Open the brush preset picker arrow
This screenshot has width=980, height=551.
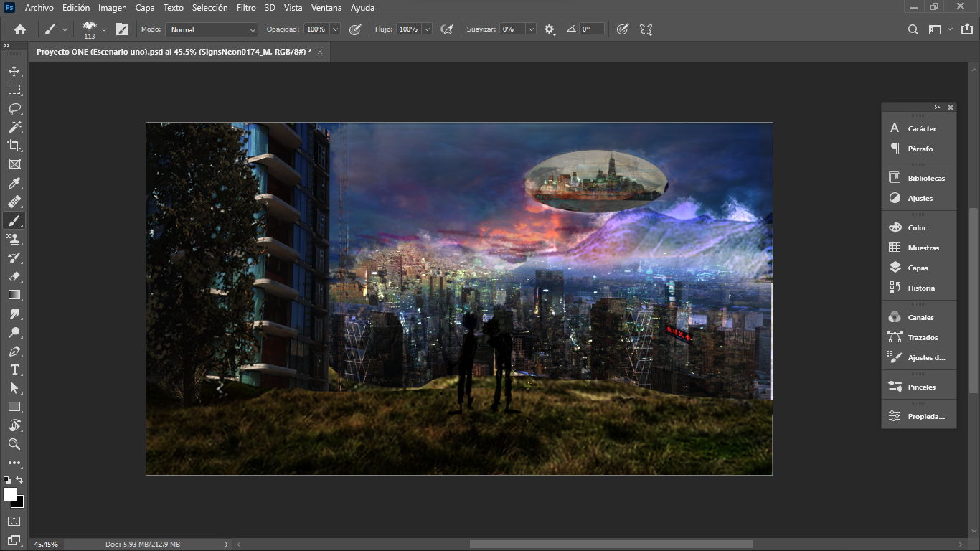104,29
